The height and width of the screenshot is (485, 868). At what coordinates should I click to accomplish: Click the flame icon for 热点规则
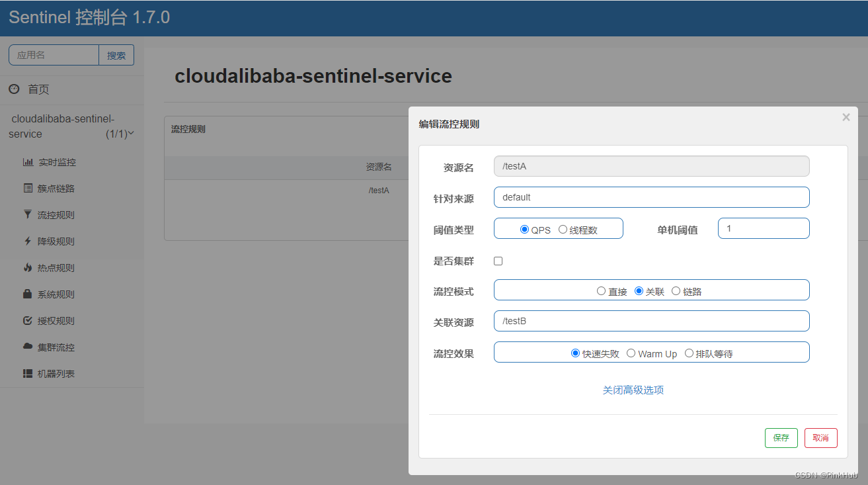click(x=28, y=268)
